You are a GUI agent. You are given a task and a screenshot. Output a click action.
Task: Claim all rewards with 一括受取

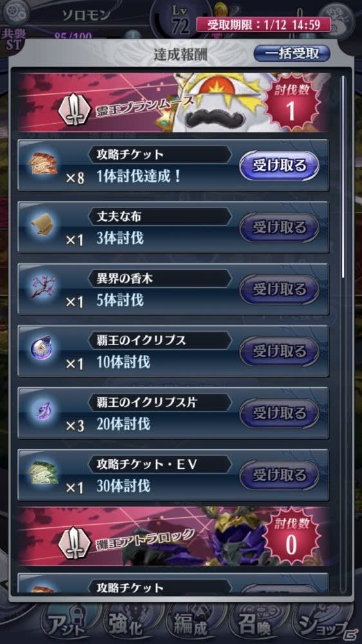coord(292,53)
